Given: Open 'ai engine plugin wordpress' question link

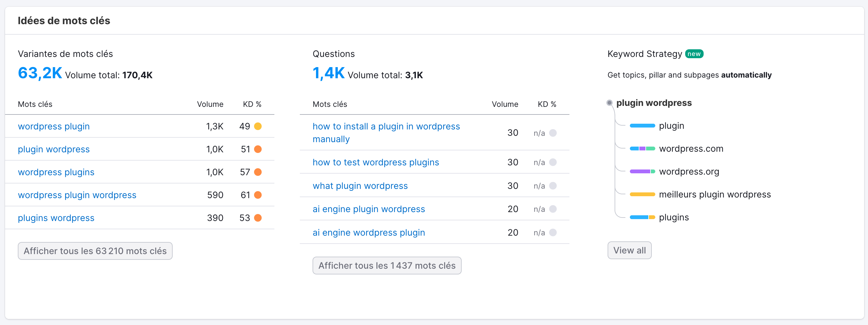Looking at the screenshot, I should [x=369, y=209].
